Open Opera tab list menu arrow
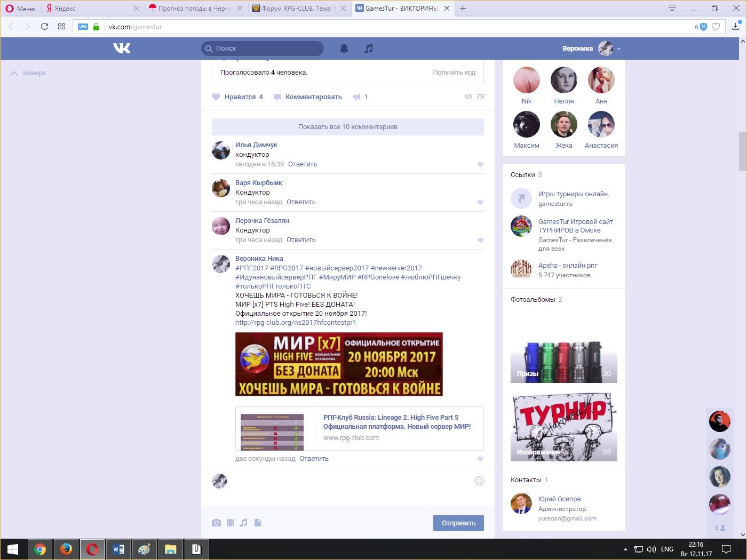Viewport: 747px width, 560px height. tap(672, 8)
